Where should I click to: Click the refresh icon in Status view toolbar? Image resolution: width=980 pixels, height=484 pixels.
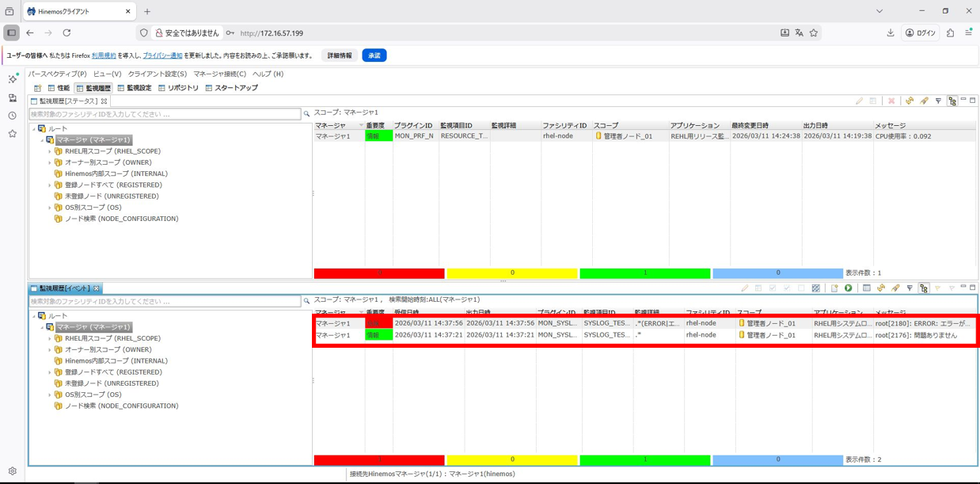pyautogui.click(x=910, y=101)
